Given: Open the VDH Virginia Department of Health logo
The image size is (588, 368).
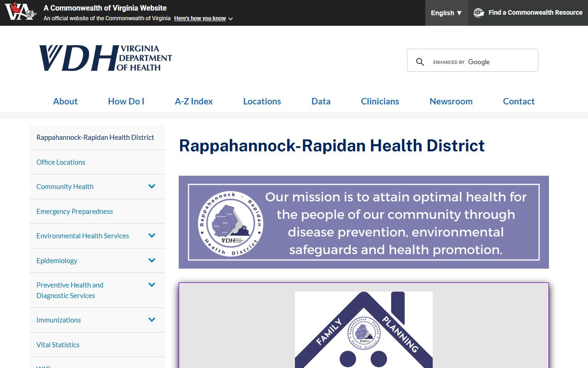Looking at the screenshot, I should tap(106, 58).
